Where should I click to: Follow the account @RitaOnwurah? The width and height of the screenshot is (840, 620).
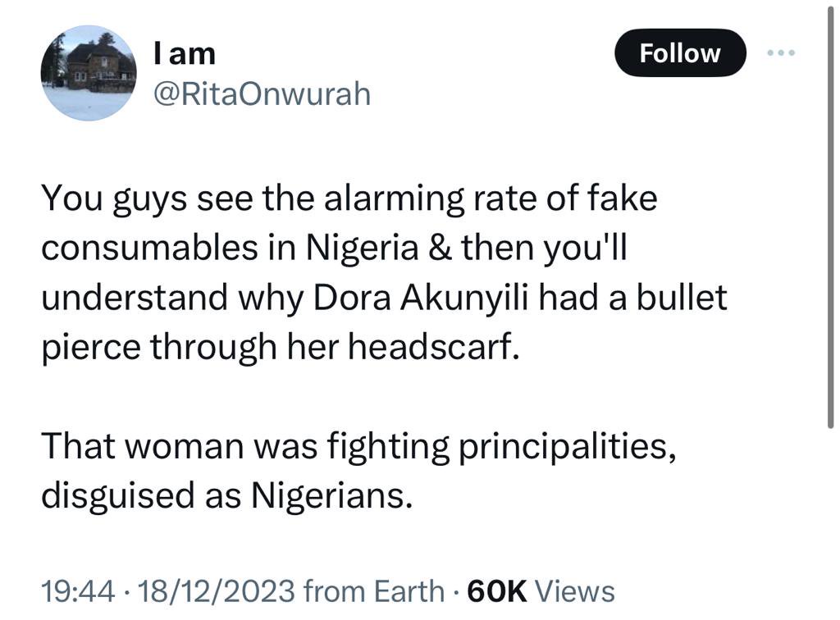click(679, 52)
